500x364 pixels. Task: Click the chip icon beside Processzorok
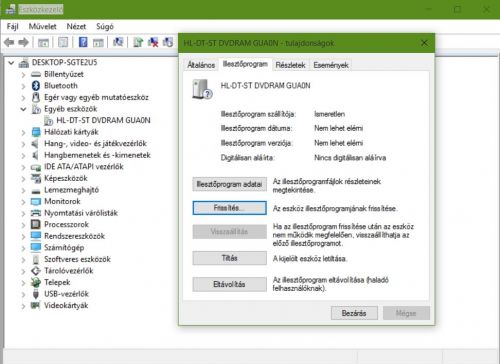pyautogui.click(x=36, y=224)
